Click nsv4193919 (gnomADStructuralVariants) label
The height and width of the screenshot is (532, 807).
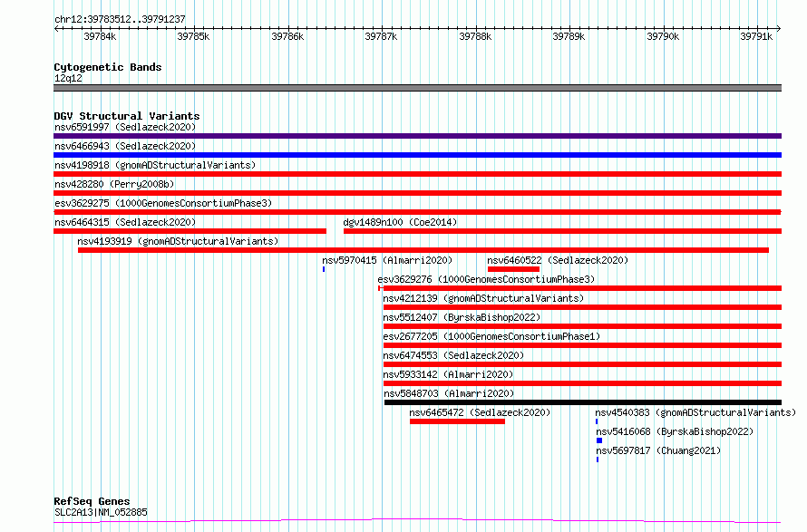[x=178, y=241]
